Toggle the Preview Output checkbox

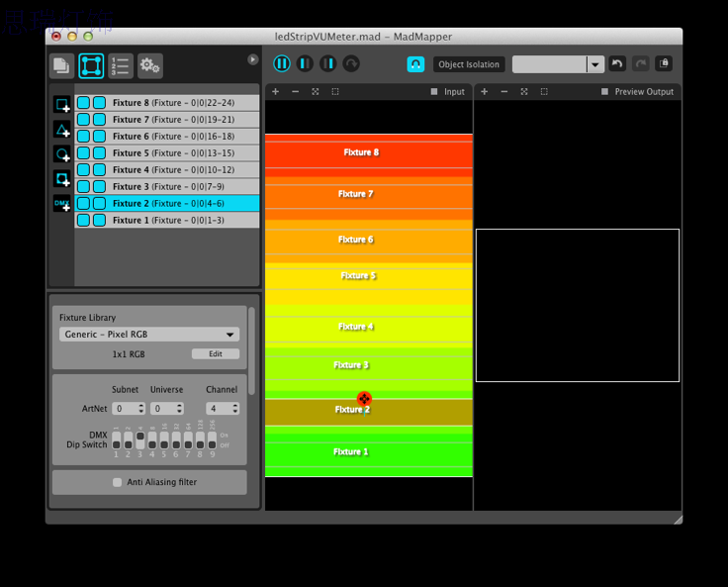(x=604, y=91)
